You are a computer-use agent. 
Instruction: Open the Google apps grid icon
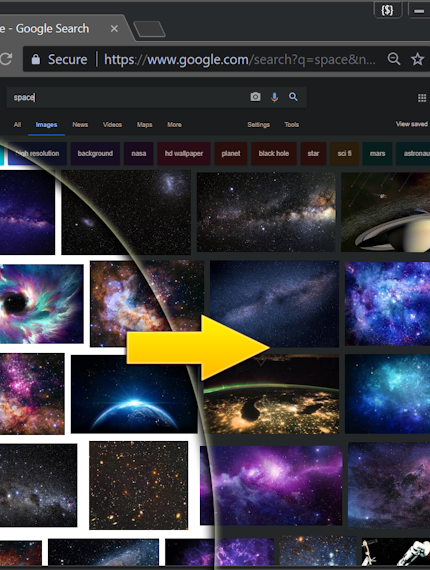422,98
